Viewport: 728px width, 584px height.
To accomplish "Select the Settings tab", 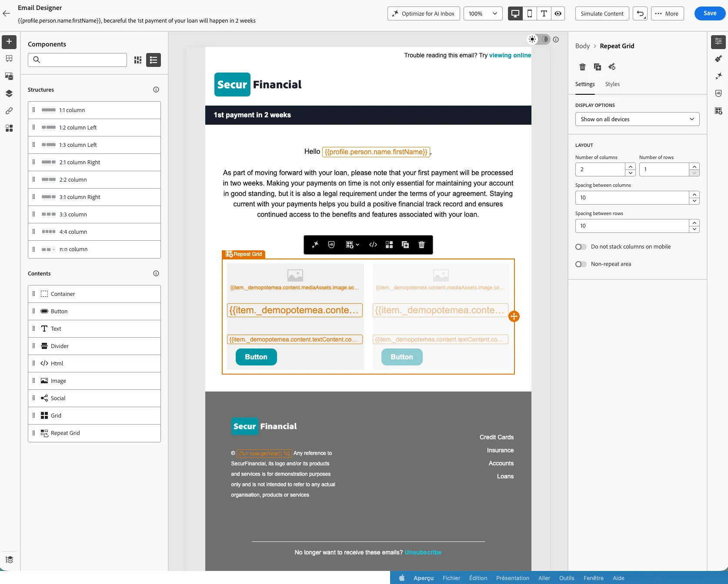I will coord(585,84).
